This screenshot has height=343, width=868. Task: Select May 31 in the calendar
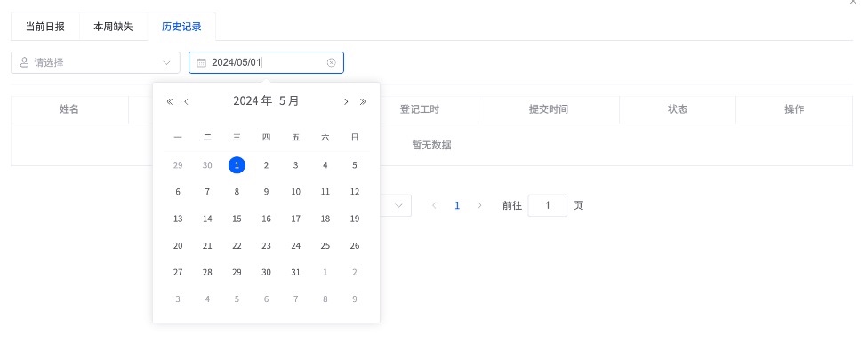295,272
